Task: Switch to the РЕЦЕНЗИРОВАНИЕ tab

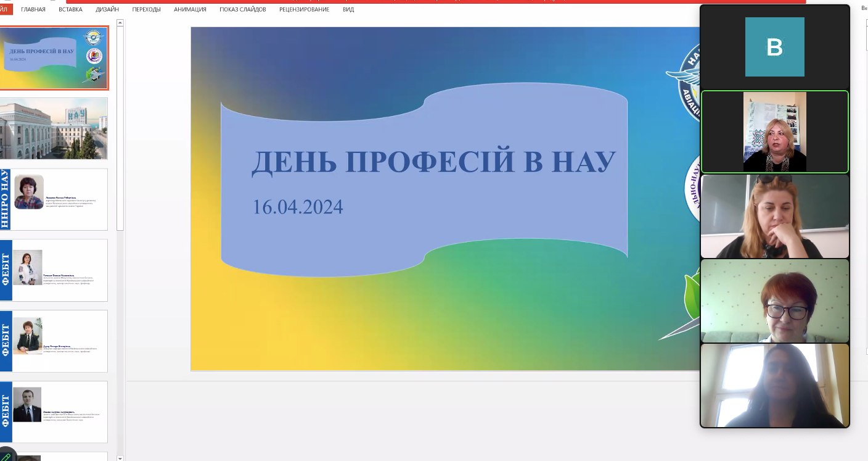Action: [304, 9]
